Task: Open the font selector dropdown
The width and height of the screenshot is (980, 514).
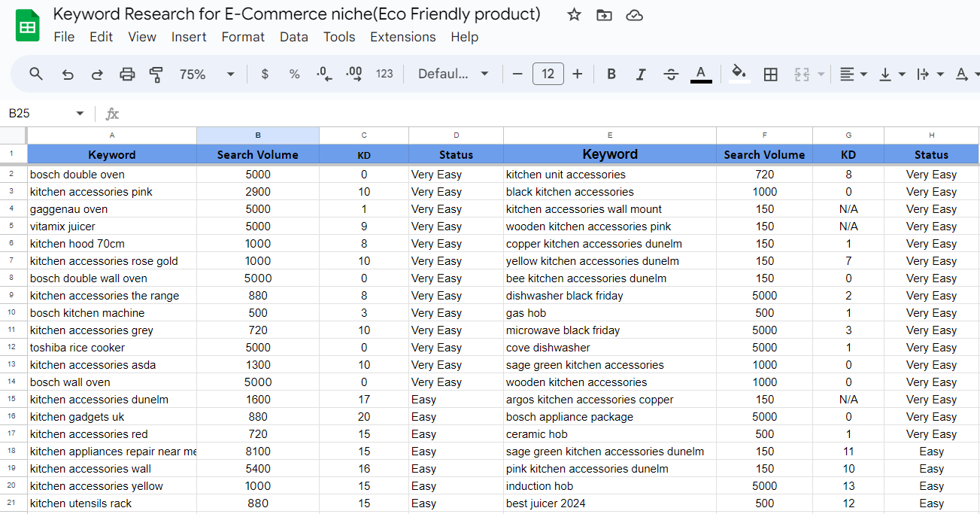Action: (452, 74)
